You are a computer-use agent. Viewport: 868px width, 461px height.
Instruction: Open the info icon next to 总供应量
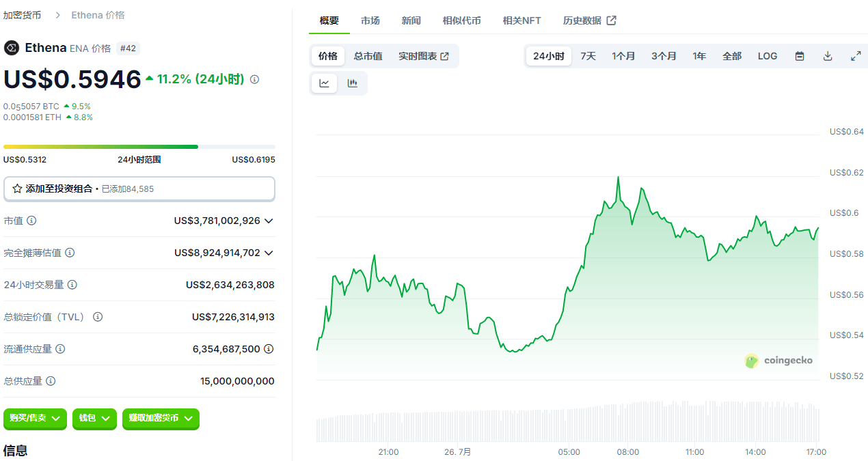tap(51, 381)
